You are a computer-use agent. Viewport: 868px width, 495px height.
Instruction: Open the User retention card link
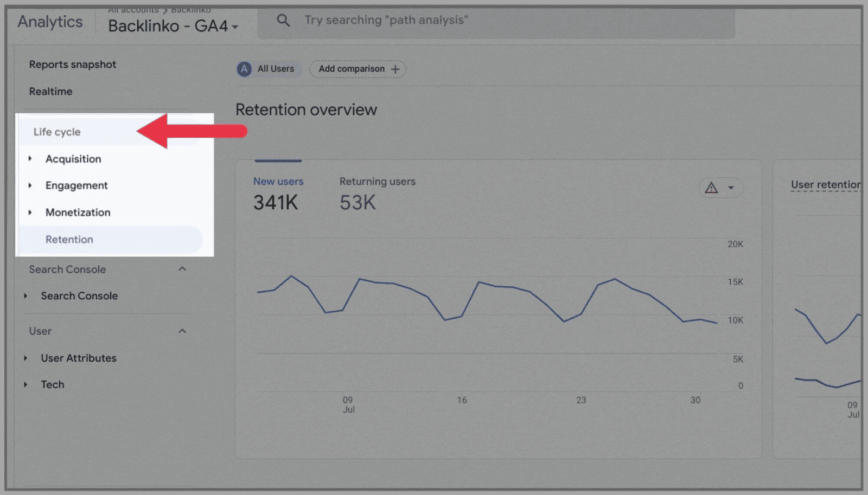point(824,184)
